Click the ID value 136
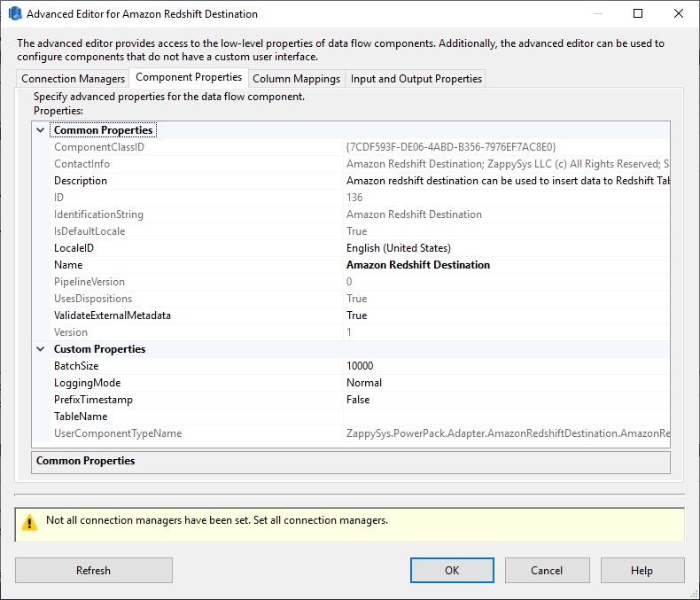Screen dimensions: 700x600 click(354, 198)
